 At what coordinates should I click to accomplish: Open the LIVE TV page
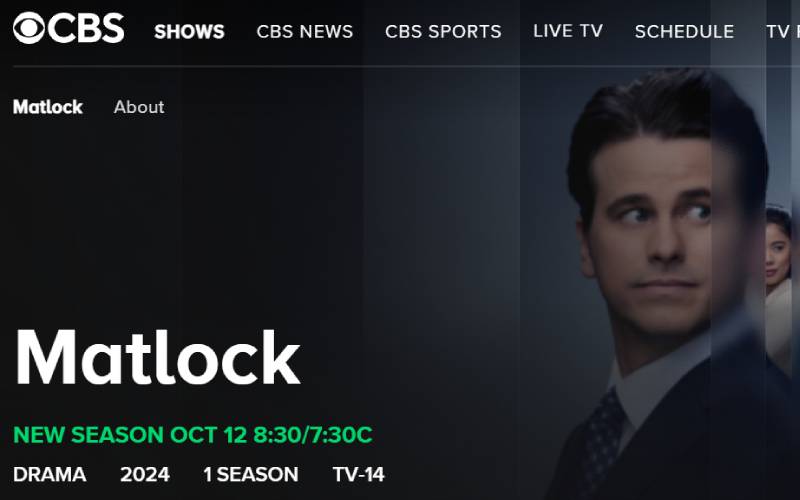[x=568, y=31]
